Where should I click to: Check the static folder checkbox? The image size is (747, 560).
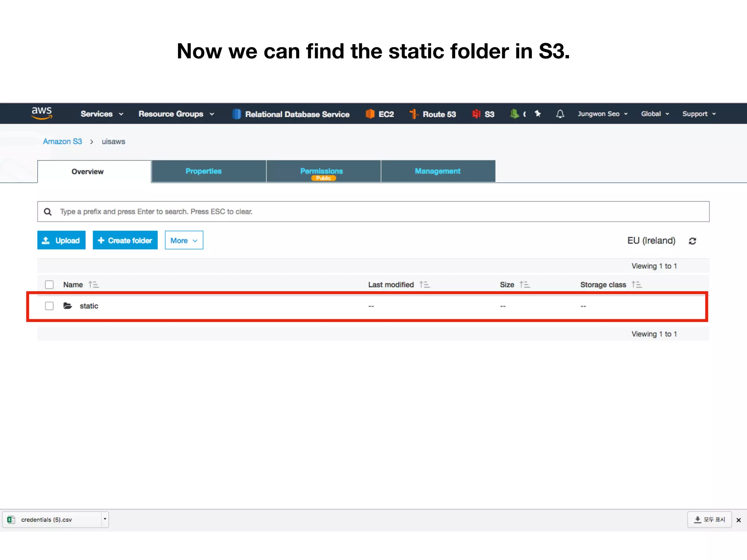pos(49,306)
